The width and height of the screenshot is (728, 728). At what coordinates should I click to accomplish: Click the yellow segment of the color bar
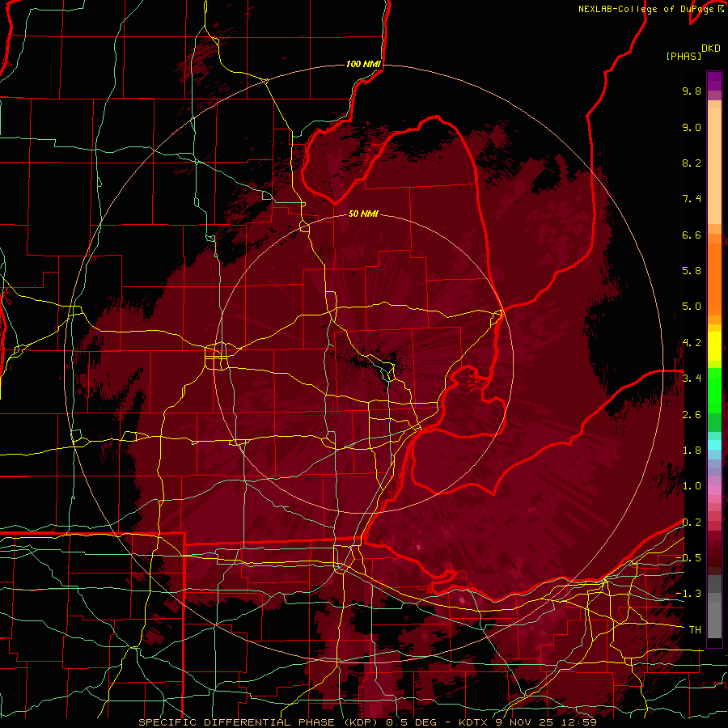(x=714, y=346)
